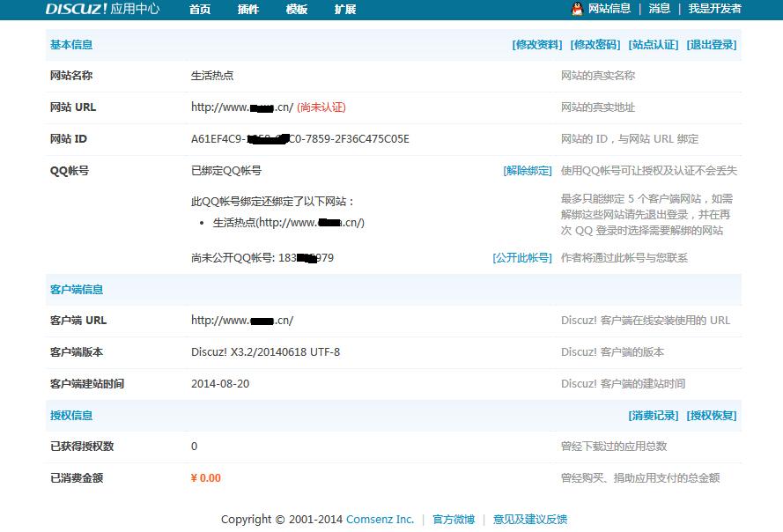
Task: Go to 网站信息 in top bar
Action: point(609,9)
